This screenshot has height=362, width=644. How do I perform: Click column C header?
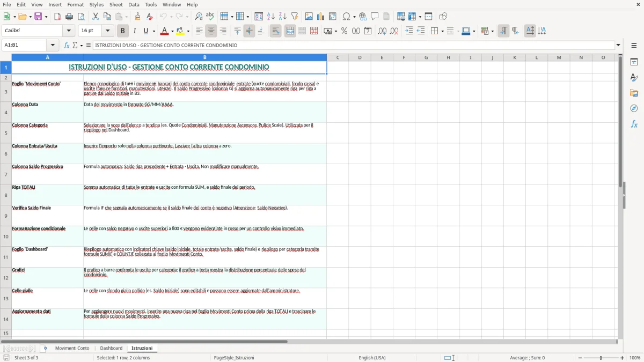point(338,57)
